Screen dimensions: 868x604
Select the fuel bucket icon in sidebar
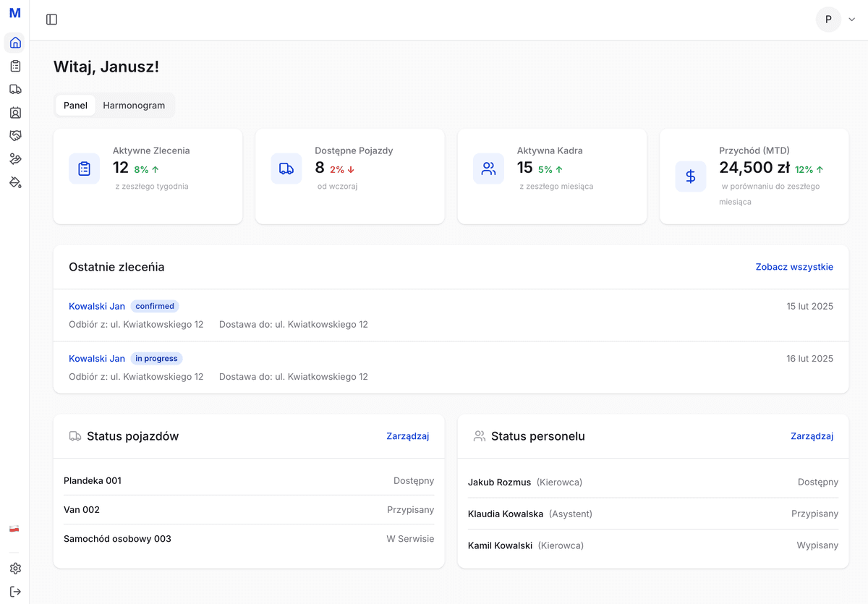14,182
